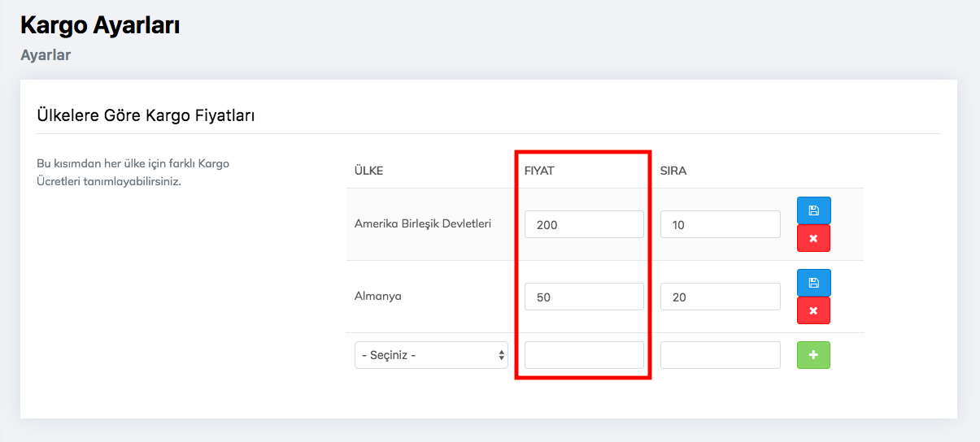Focus the empty price field in new row
Screen dimensions: 980x442
(584, 355)
